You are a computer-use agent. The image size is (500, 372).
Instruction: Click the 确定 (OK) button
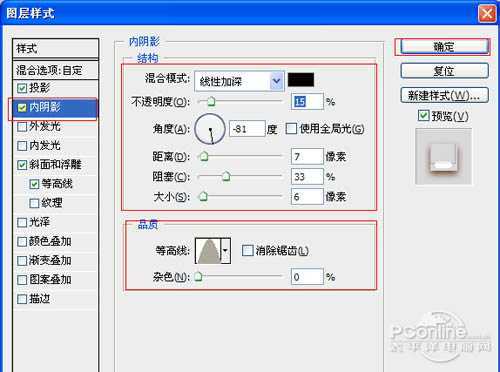pyautogui.click(x=444, y=47)
